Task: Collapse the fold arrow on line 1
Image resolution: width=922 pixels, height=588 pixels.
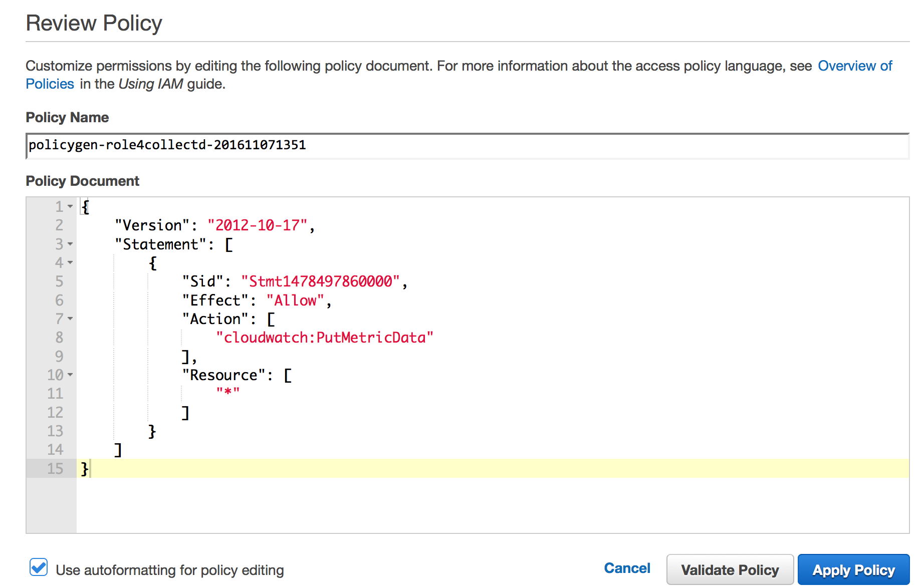Action: 70,206
